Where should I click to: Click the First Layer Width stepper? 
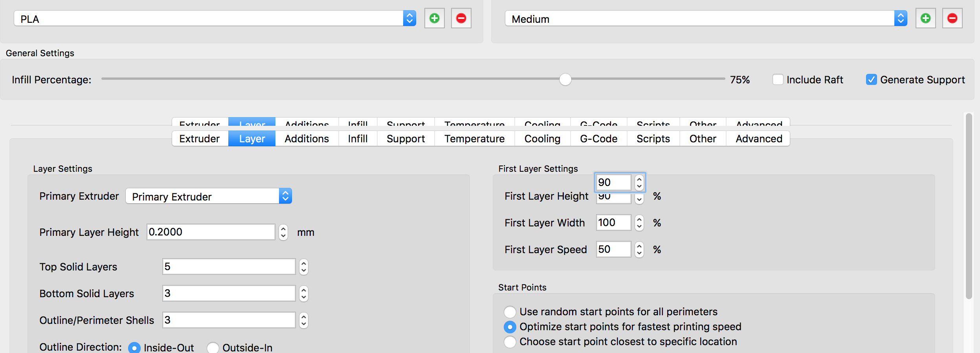[639, 223]
